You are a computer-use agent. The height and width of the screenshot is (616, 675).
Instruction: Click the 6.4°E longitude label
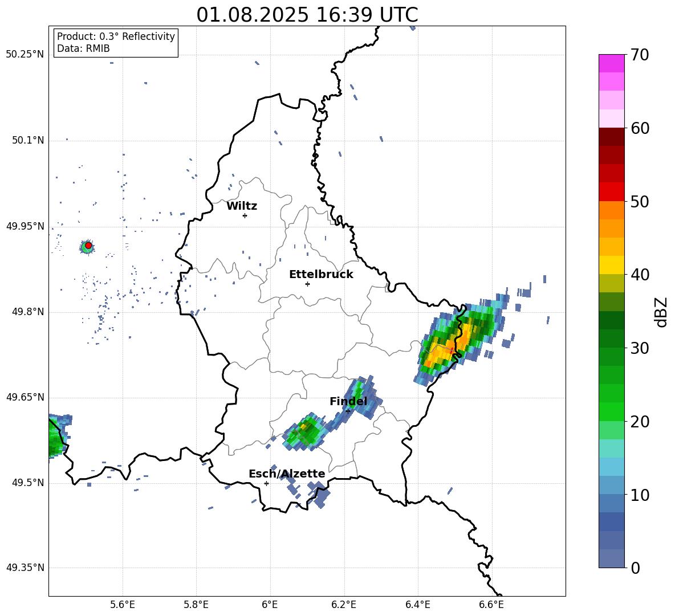pyautogui.click(x=417, y=605)
